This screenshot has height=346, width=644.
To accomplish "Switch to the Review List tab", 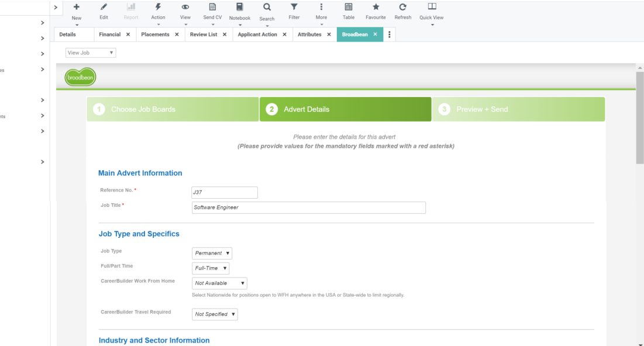I will 204,34.
